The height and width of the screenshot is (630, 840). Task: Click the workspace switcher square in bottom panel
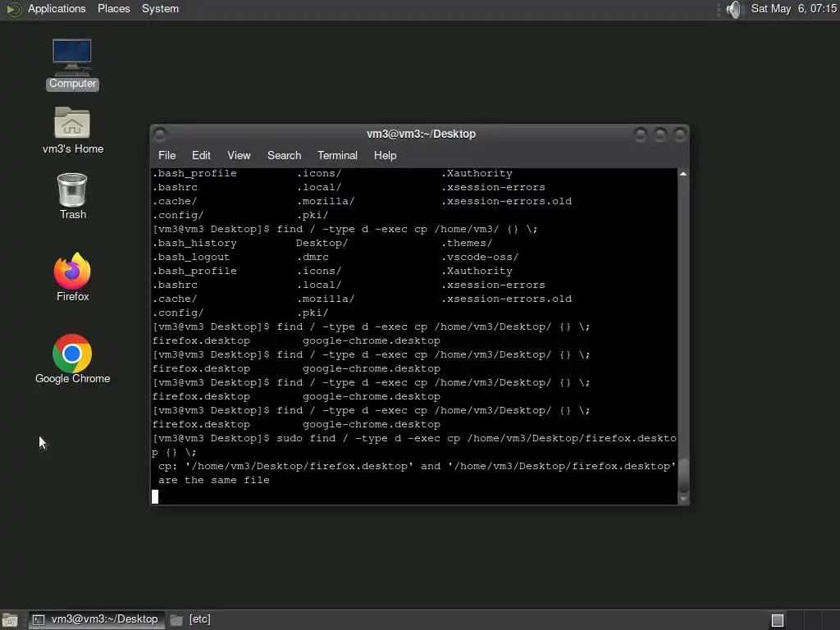tap(778, 620)
